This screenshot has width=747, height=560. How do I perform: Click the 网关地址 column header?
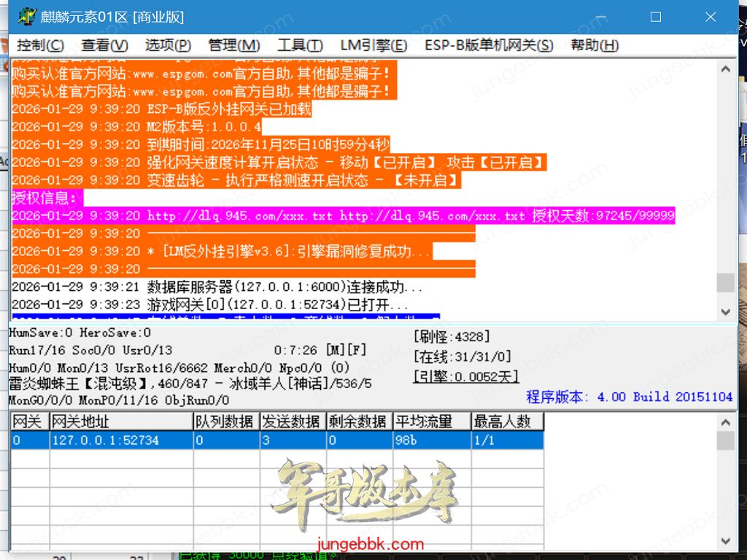point(120,421)
